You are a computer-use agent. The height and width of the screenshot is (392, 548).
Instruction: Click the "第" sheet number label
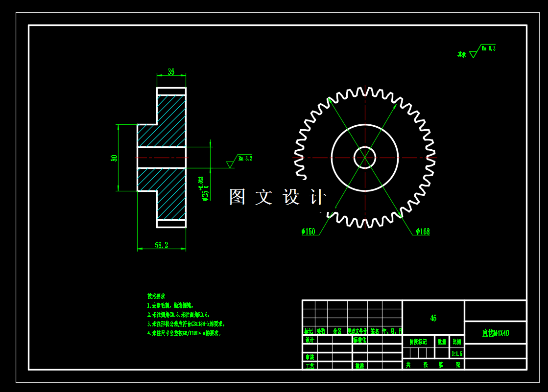click(x=441, y=365)
